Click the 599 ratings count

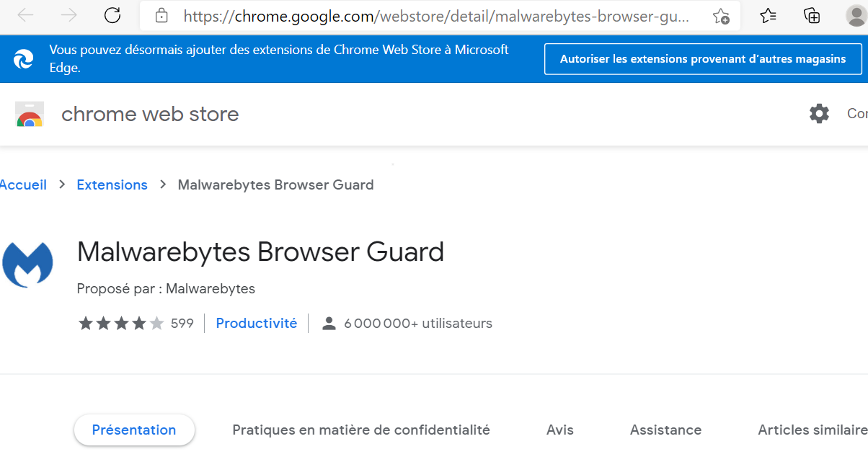[x=182, y=324]
